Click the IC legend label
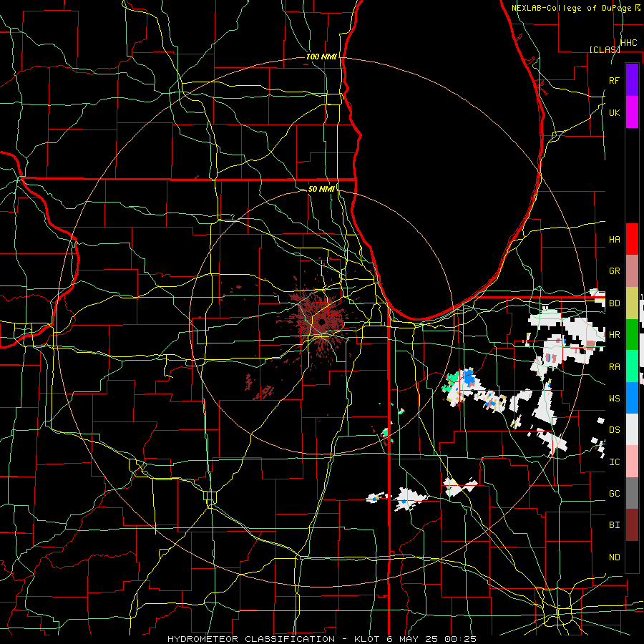Screen dimensions: 644x644 [614, 462]
